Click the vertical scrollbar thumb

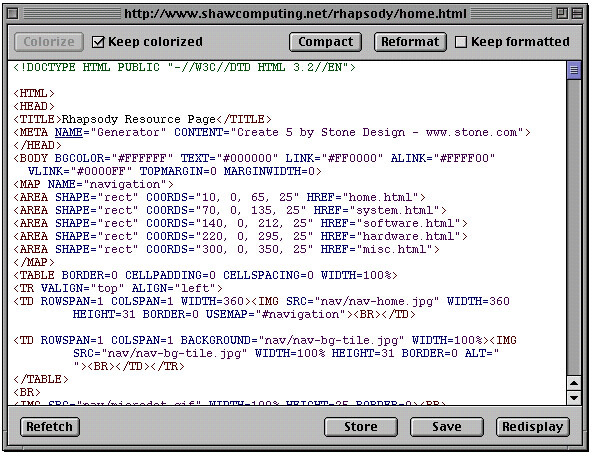[574, 70]
